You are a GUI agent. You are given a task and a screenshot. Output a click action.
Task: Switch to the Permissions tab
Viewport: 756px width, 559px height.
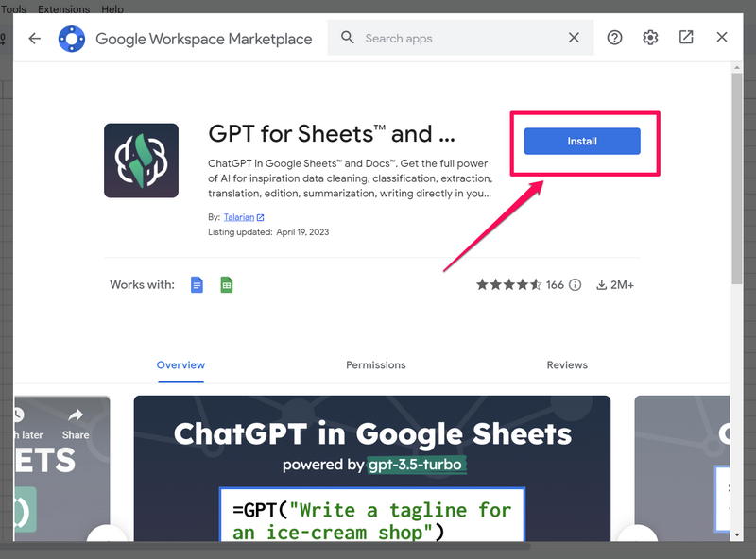[375, 364]
